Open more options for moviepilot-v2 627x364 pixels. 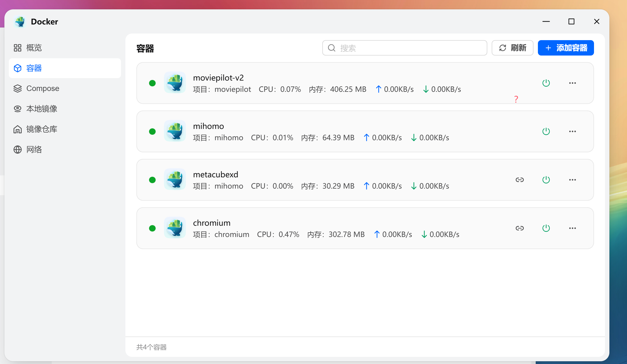[572, 83]
